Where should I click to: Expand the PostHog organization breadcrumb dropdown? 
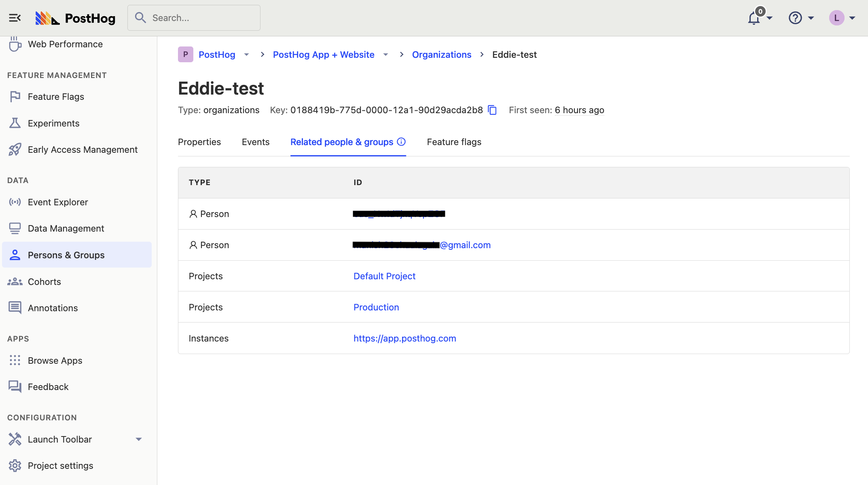(246, 55)
